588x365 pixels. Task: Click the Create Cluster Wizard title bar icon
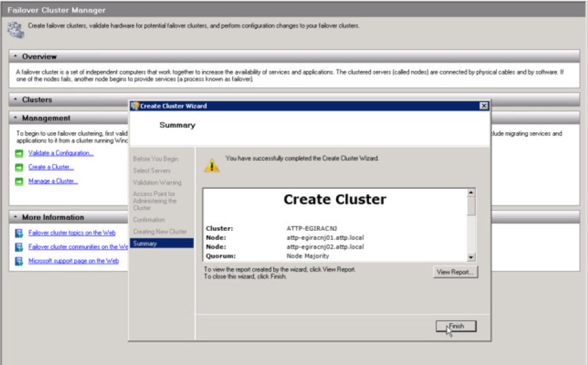pyautogui.click(x=135, y=106)
